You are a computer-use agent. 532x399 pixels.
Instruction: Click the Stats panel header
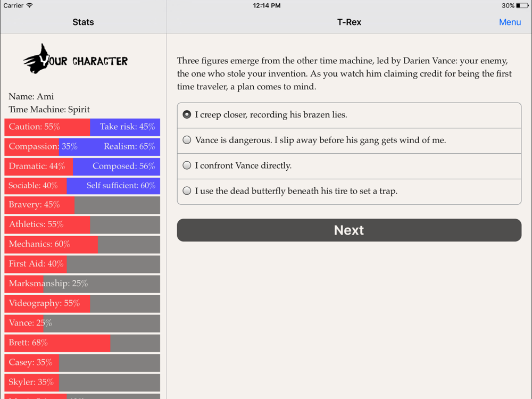83,22
